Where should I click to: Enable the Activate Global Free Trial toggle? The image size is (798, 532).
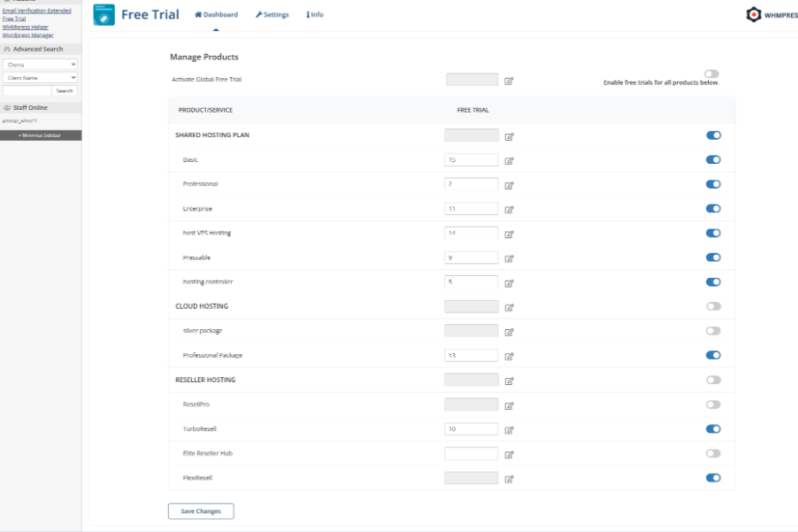click(x=711, y=74)
